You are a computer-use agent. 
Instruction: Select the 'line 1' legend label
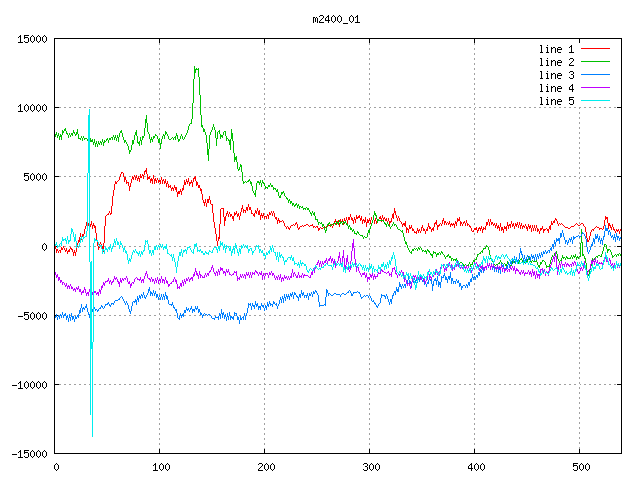556,49
